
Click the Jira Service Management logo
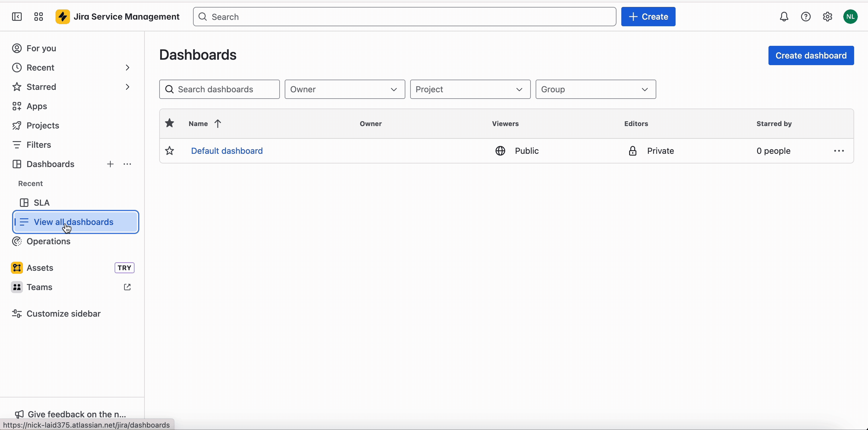point(62,17)
